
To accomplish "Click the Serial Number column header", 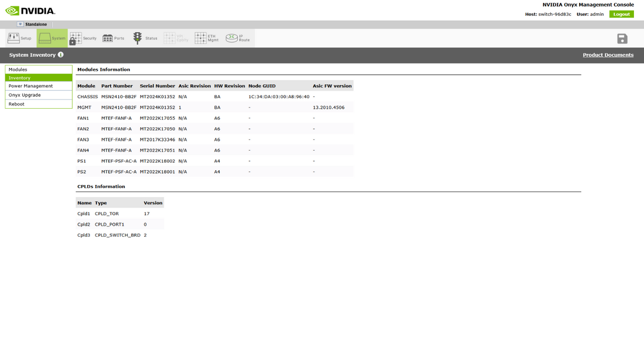I will tap(158, 86).
